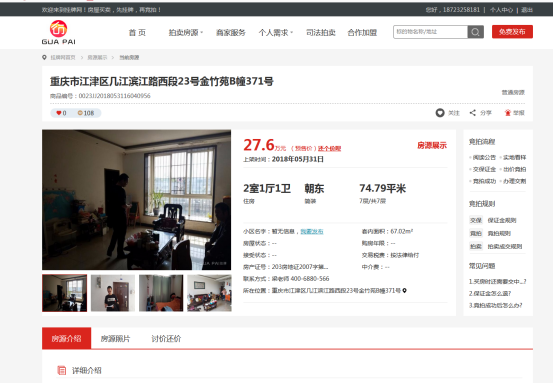
Task: Select the door photo thumbnail
Action: pos(113,293)
